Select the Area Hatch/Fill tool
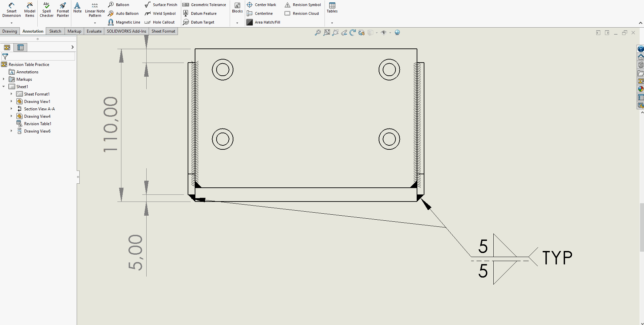This screenshot has height=325, width=644. coord(263,22)
